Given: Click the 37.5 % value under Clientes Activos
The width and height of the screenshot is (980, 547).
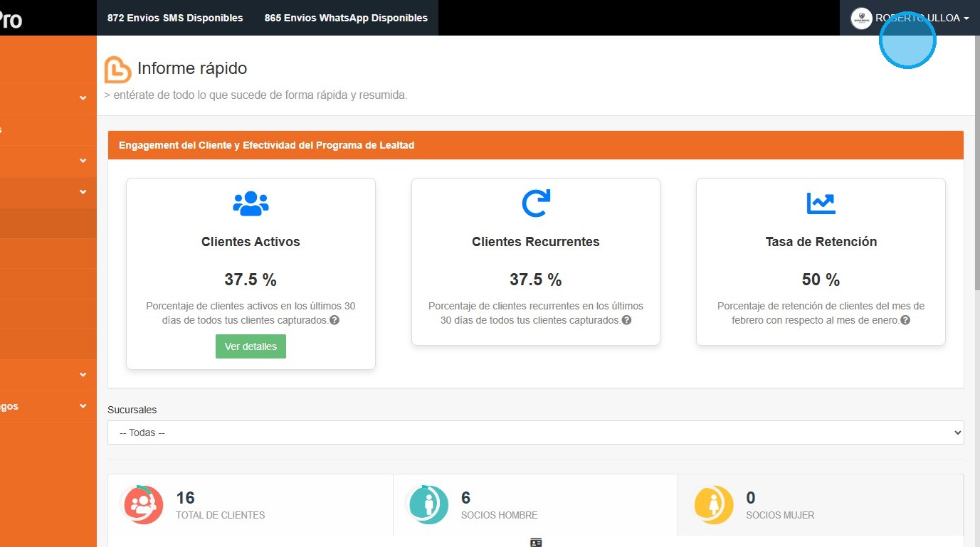Looking at the screenshot, I should click(251, 280).
